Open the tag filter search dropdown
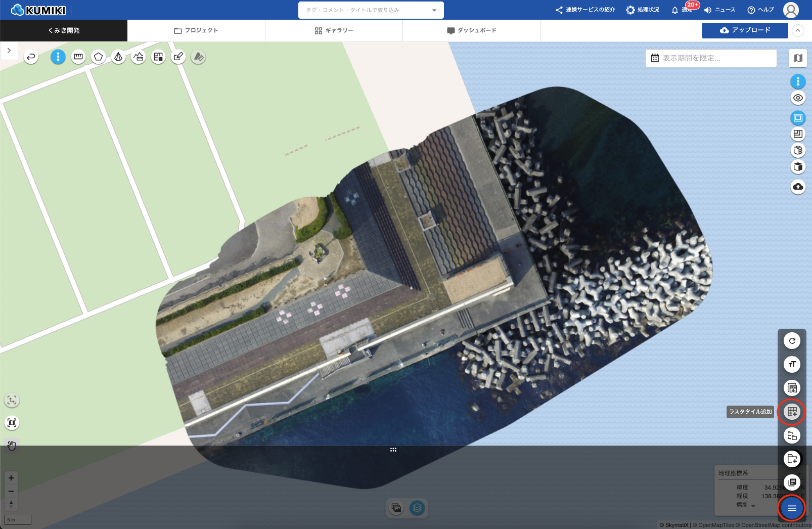812x529 pixels. click(371, 10)
